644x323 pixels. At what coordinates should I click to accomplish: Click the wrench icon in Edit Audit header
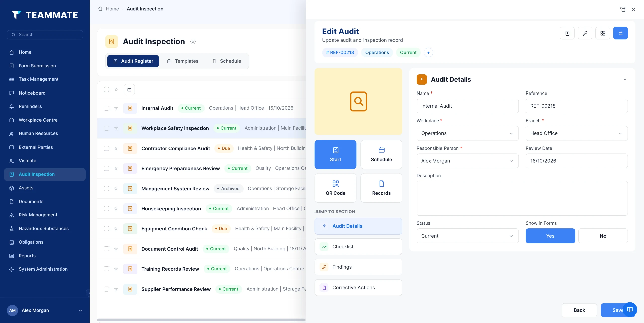pos(585,33)
